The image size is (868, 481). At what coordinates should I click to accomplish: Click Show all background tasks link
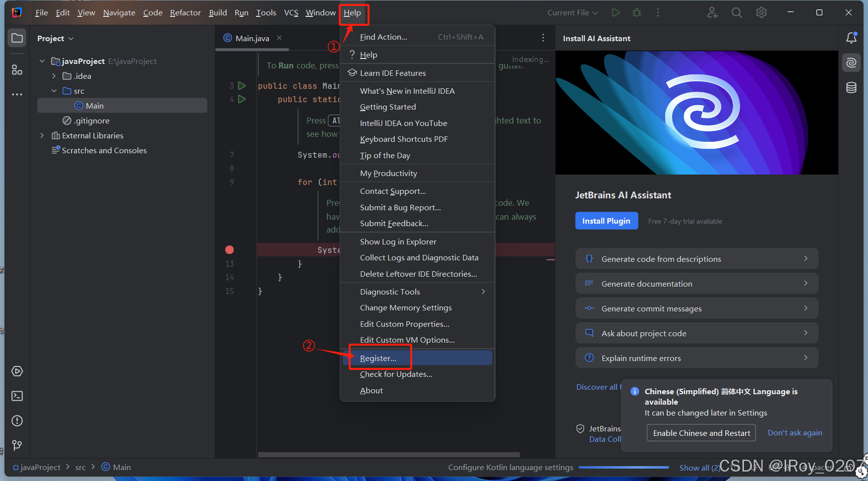click(x=700, y=468)
